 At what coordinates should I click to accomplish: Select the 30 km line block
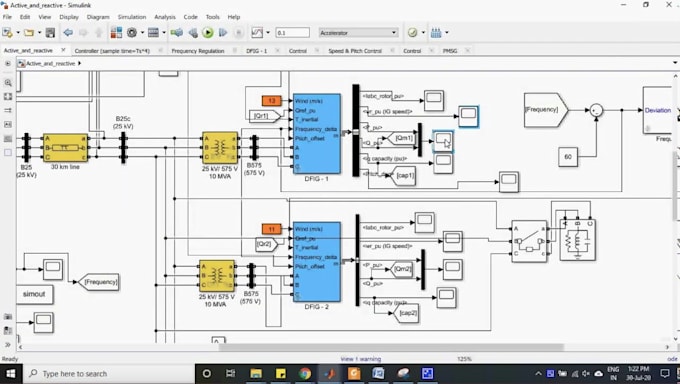[x=65, y=148]
